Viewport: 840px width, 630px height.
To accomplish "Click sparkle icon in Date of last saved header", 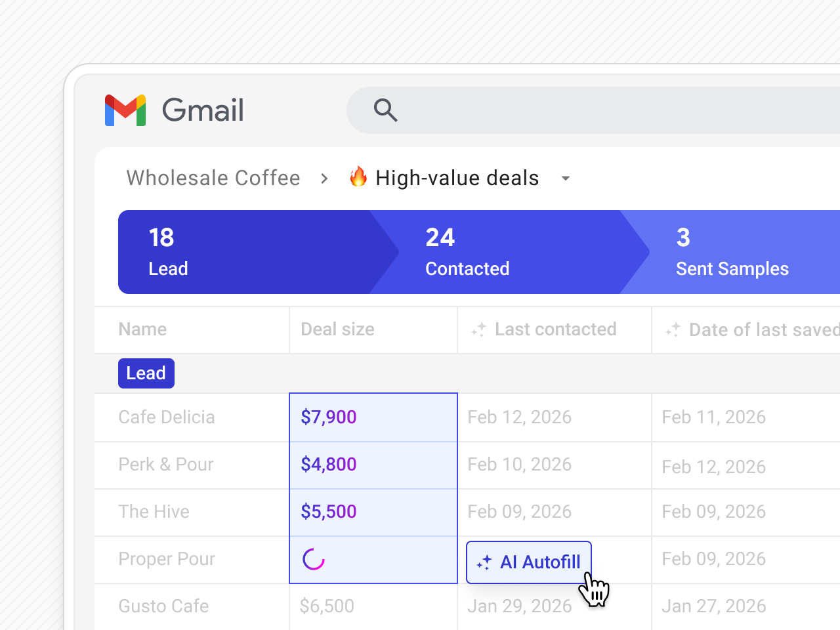I will pyautogui.click(x=673, y=329).
